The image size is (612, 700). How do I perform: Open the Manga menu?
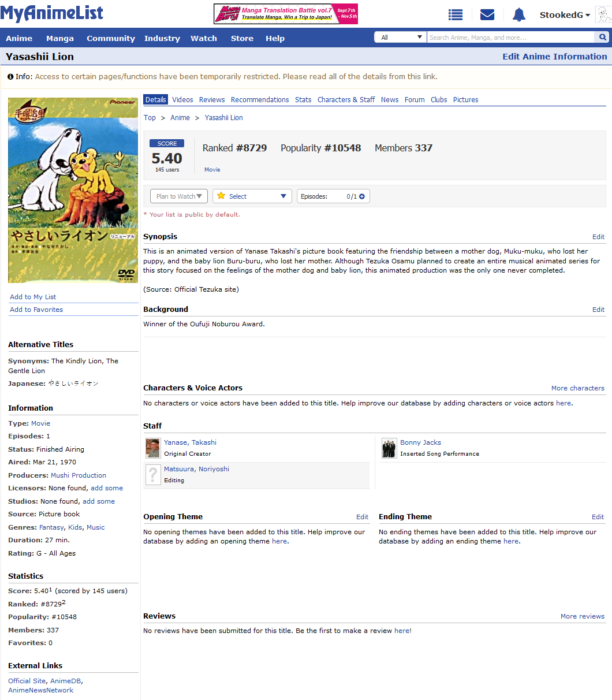click(60, 38)
